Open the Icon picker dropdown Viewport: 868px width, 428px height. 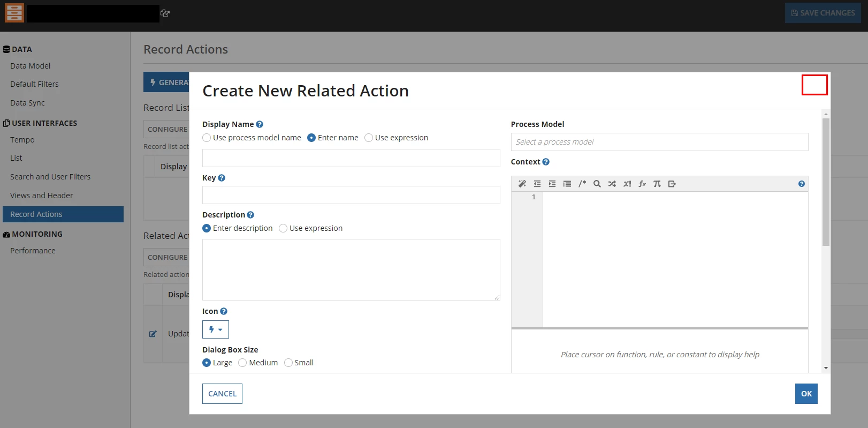216,329
